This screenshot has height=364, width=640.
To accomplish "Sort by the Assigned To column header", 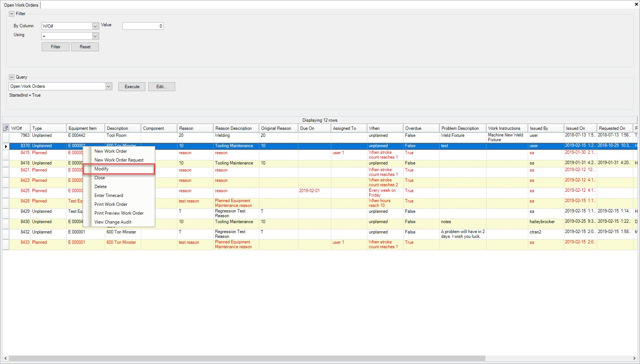I will pos(349,128).
